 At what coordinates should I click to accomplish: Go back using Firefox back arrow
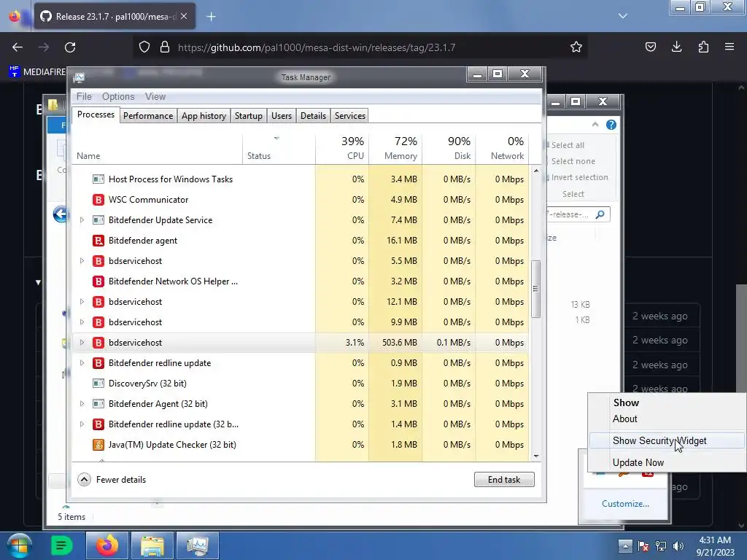coord(18,47)
